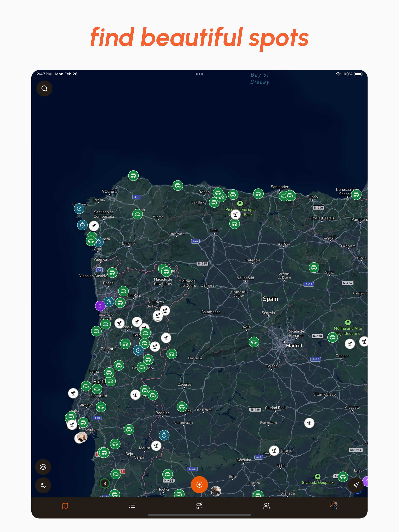Select camper spot marker north of A Coruña

(133, 176)
